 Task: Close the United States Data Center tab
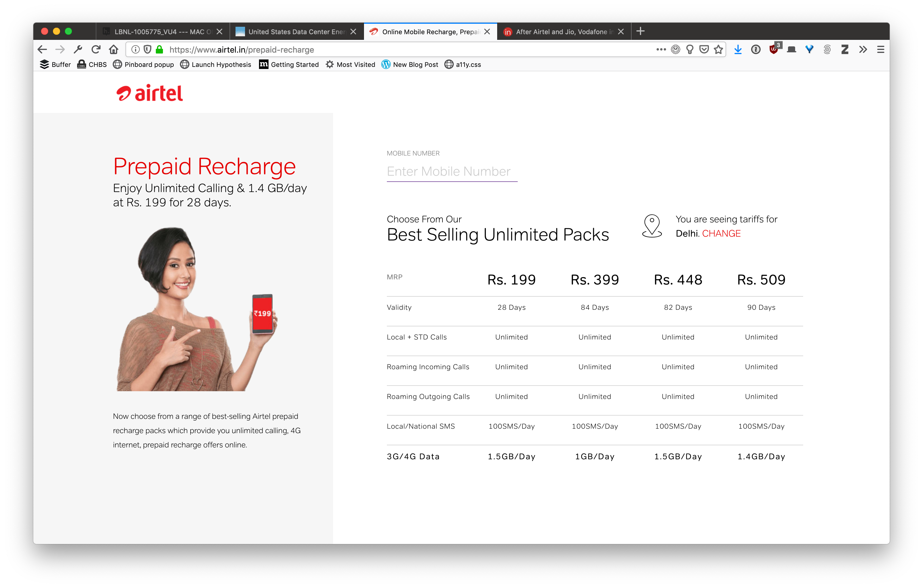tap(353, 32)
